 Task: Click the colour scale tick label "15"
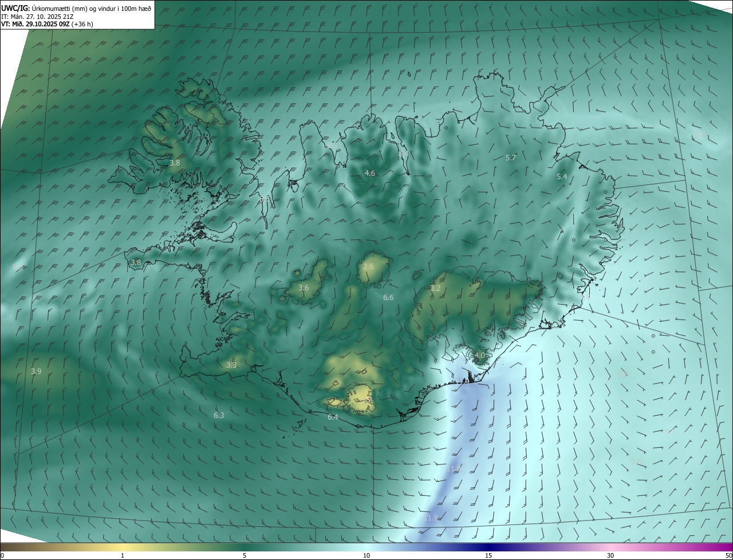488,555
